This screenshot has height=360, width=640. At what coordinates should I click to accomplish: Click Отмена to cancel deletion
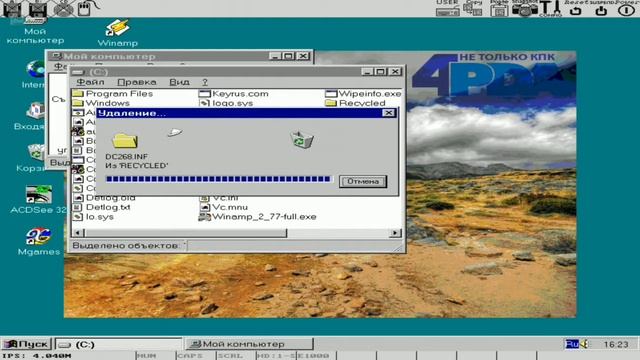tap(363, 181)
